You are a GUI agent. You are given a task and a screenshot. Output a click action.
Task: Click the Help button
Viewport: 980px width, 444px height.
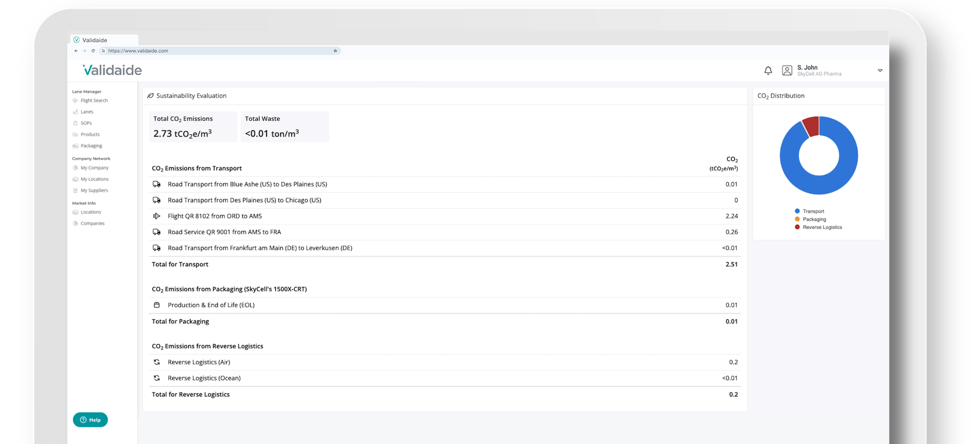click(x=90, y=419)
